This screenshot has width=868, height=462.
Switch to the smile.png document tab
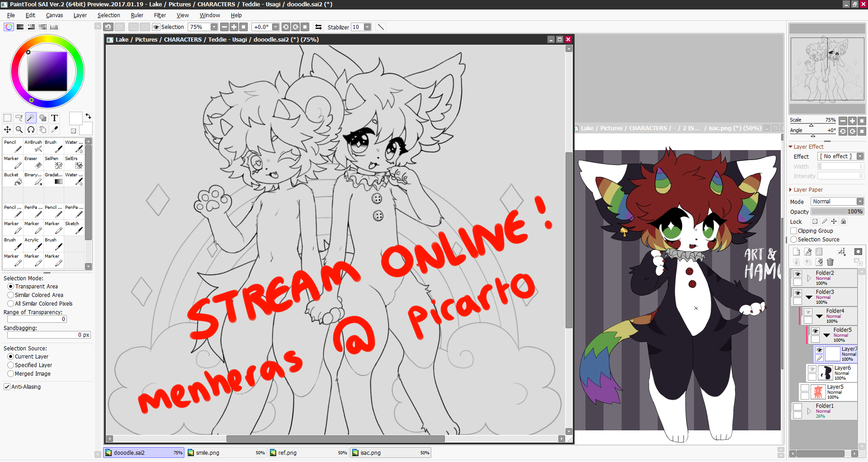click(x=226, y=453)
